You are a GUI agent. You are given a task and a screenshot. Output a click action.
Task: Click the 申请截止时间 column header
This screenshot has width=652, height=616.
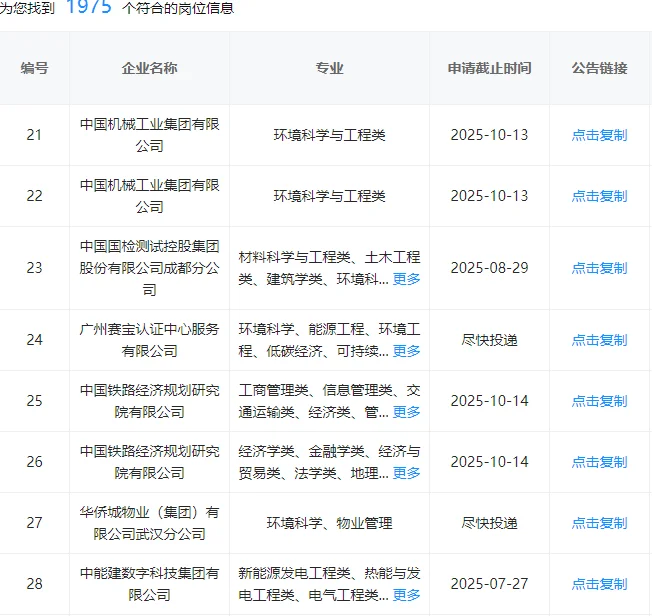[489, 68]
